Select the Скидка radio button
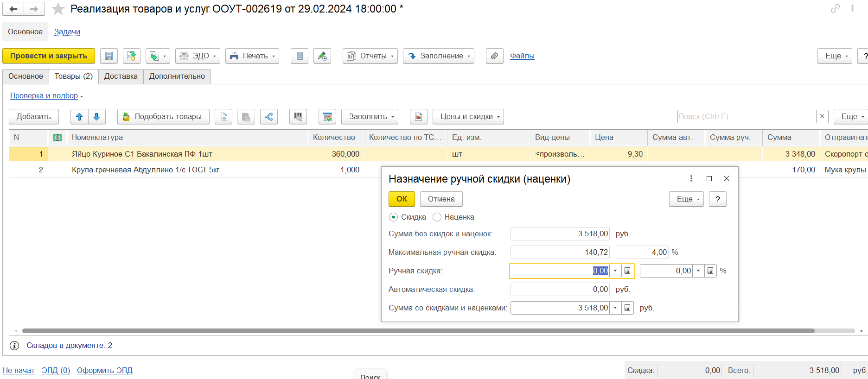The image size is (868, 379). 394,217
